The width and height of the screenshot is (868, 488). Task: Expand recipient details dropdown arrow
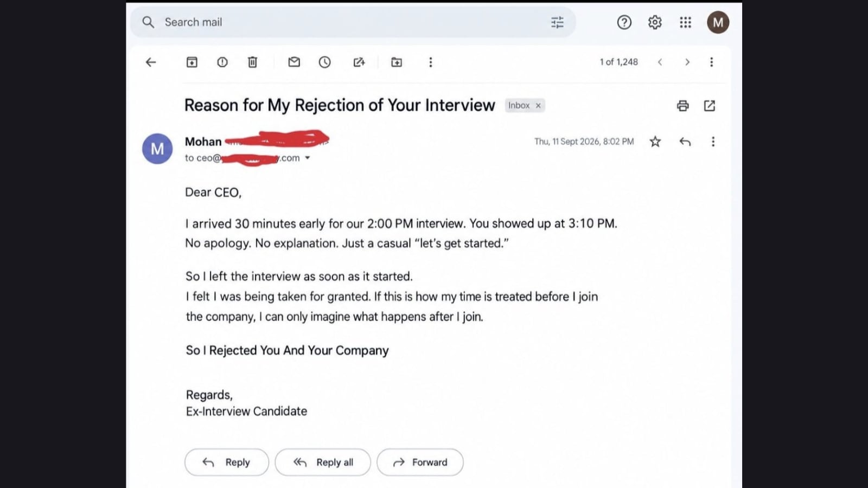[x=308, y=158]
